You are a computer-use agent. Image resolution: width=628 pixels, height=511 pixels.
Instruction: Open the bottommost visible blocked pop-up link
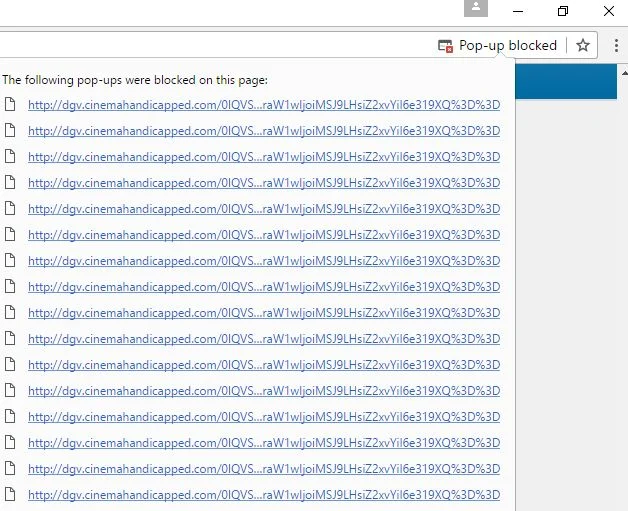(264, 495)
